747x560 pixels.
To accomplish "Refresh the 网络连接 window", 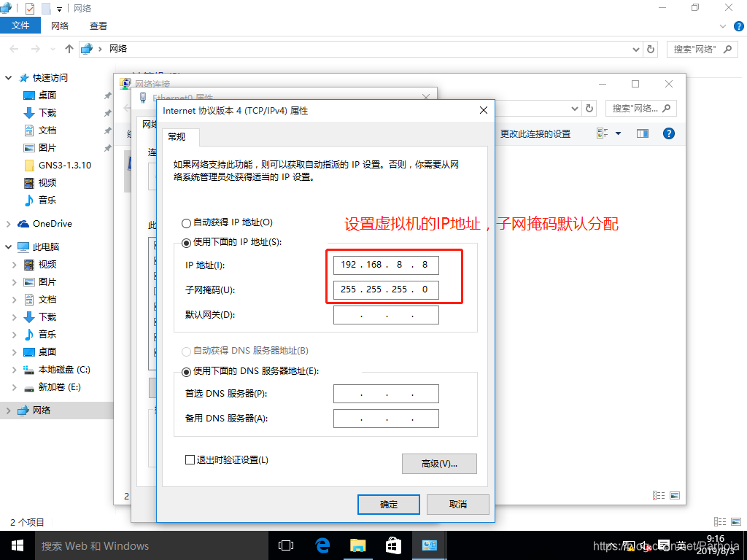I will [x=589, y=109].
